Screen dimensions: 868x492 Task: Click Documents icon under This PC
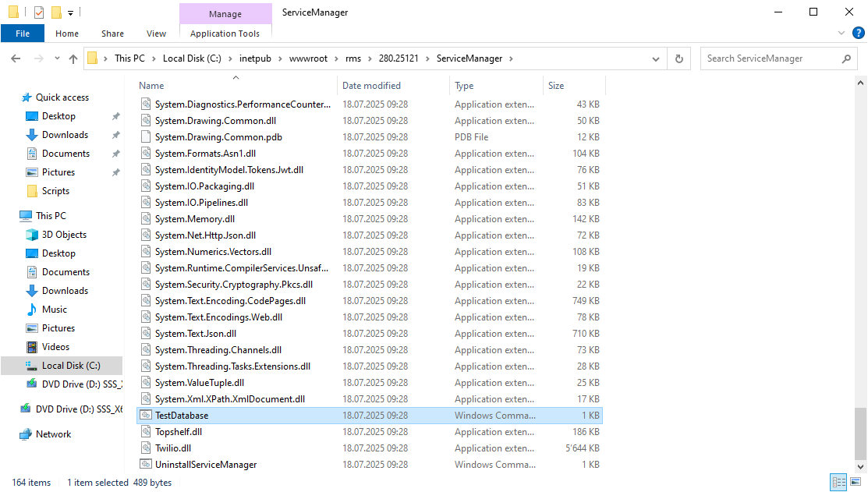tap(32, 272)
